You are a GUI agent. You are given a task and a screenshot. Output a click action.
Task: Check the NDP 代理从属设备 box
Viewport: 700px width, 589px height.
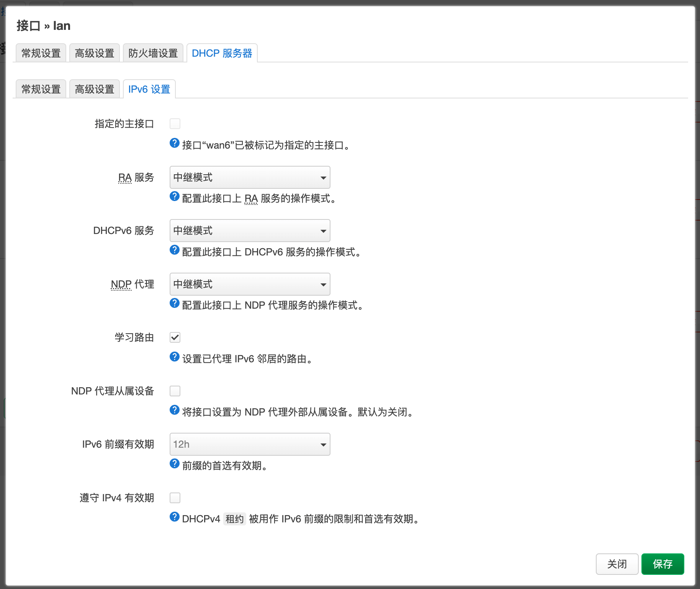click(x=175, y=391)
